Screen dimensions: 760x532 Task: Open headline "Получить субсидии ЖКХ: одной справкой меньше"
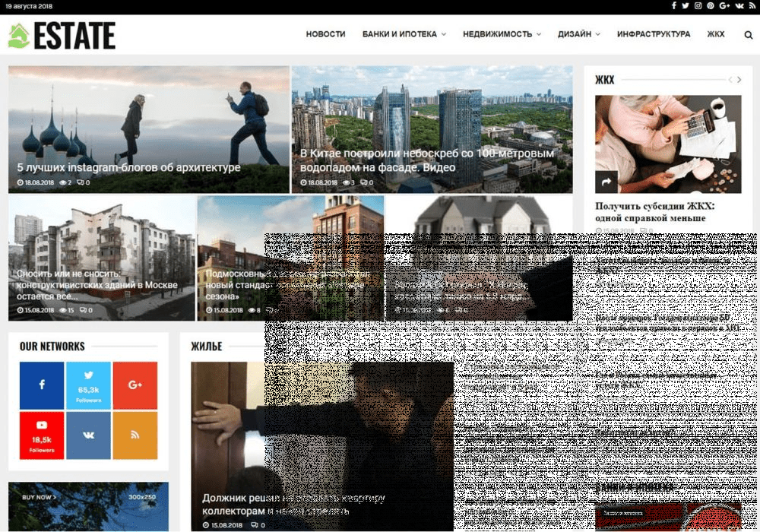click(x=654, y=212)
